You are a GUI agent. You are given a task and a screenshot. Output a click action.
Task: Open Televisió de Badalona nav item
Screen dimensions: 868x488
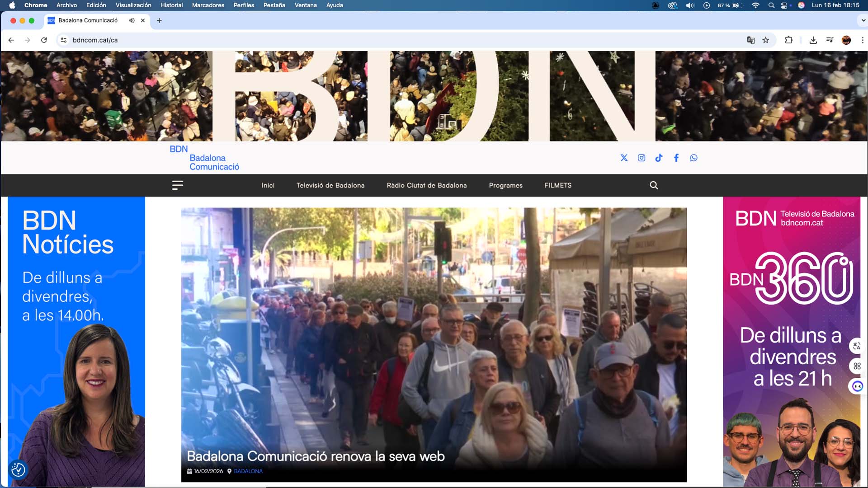click(x=330, y=185)
